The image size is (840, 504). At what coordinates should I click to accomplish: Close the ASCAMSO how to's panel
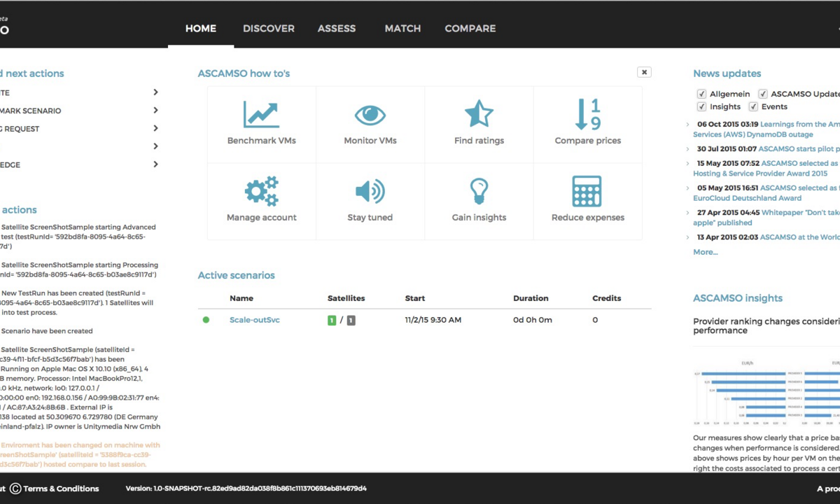(x=644, y=72)
